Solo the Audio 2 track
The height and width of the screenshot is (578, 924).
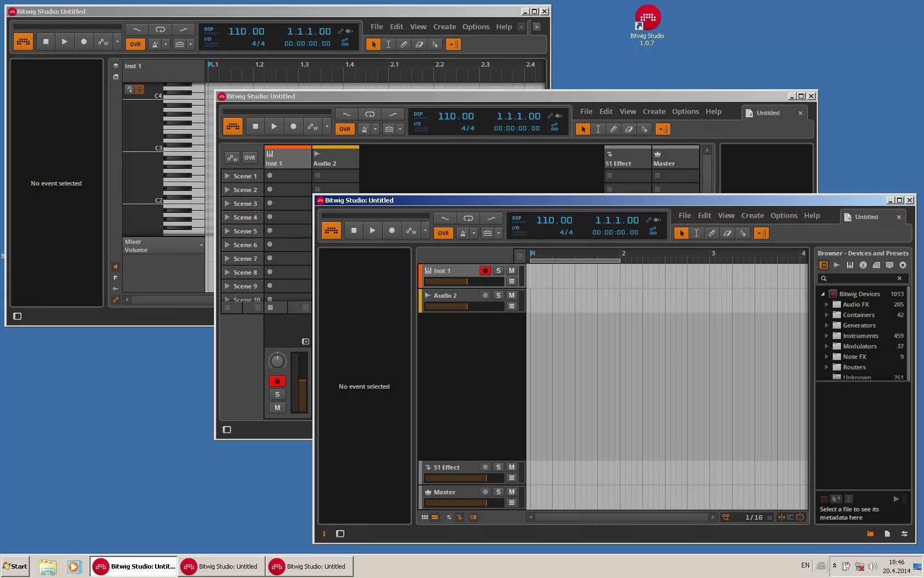498,296
